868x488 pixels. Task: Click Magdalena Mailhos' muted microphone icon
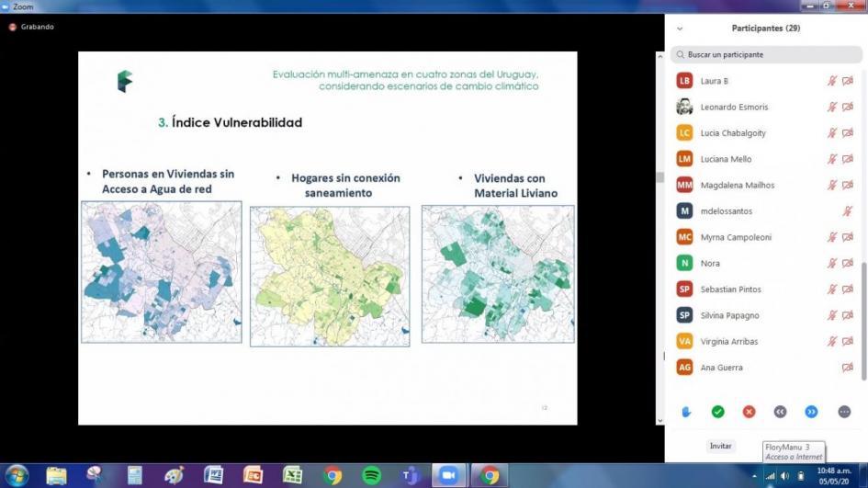831,185
